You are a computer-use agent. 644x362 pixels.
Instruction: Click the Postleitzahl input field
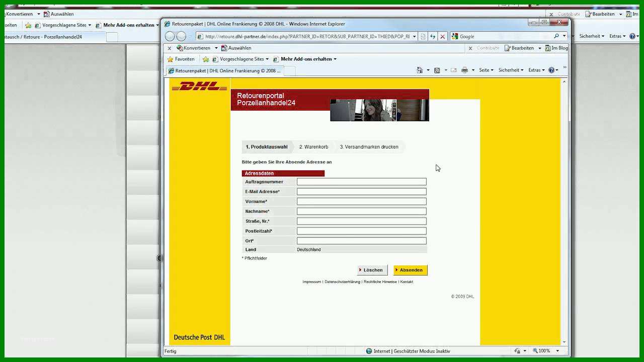coord(362,231)
